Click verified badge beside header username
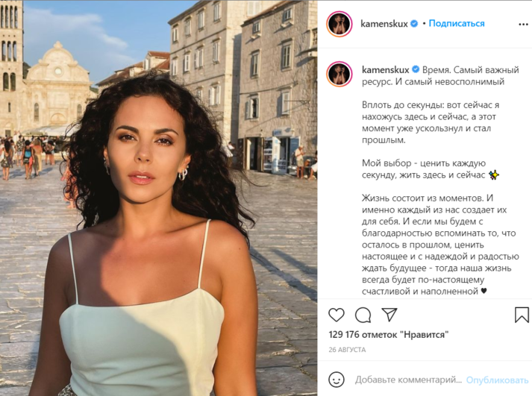Viewport: 532px width, 396px height. pos(414,24)
